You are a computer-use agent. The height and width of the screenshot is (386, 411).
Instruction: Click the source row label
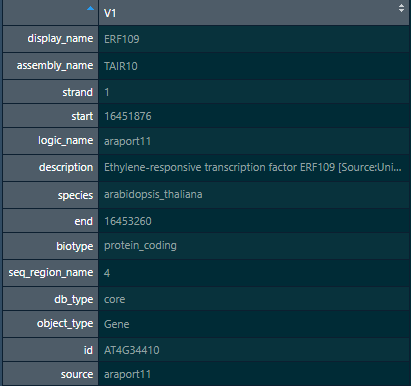(77, 374)
